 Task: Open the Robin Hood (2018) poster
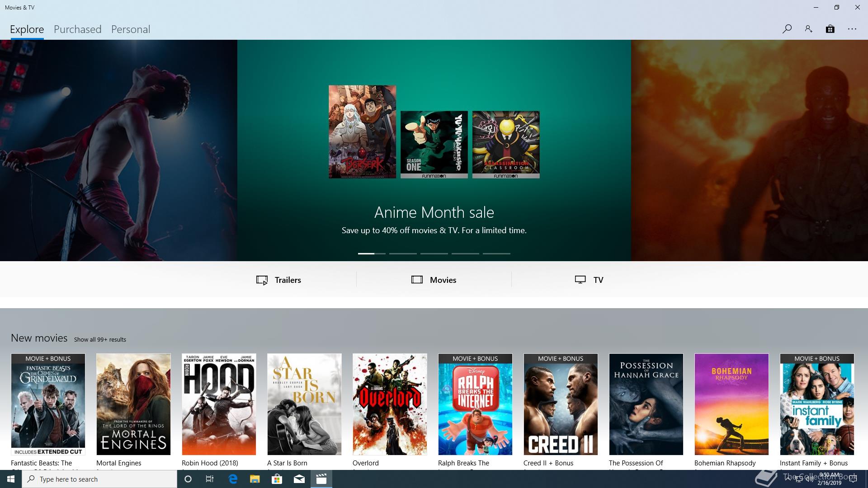219,404
